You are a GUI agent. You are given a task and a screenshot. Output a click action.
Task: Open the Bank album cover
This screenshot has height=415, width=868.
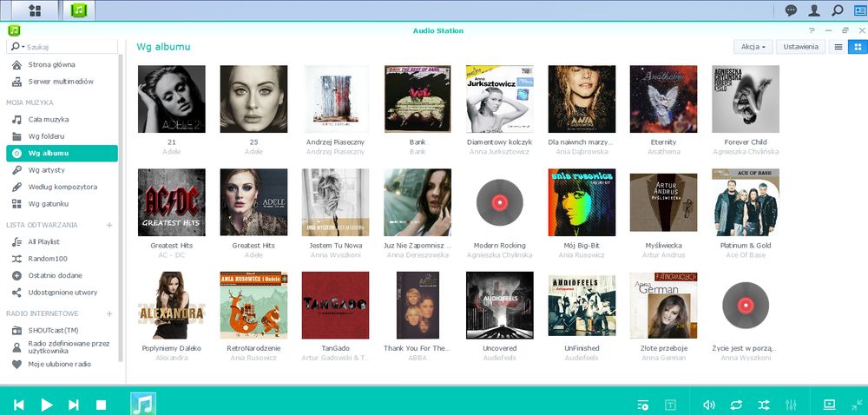click(x=418, y=99)
